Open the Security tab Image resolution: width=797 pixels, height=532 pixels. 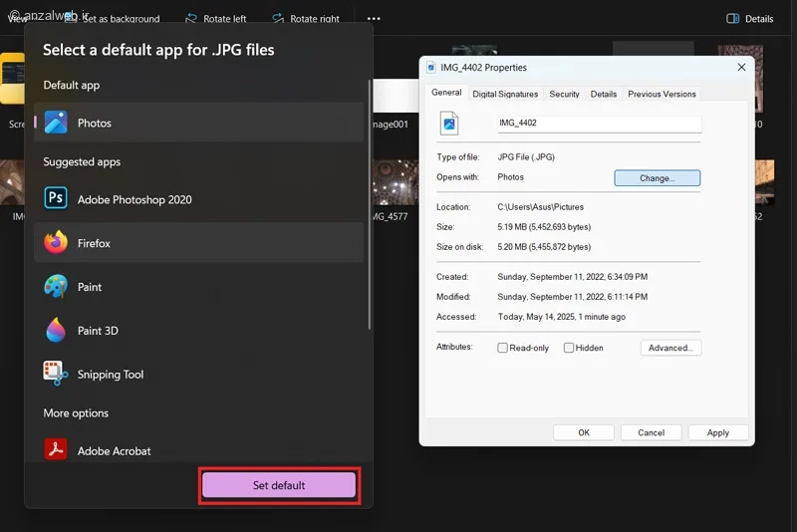pos(564,94)
